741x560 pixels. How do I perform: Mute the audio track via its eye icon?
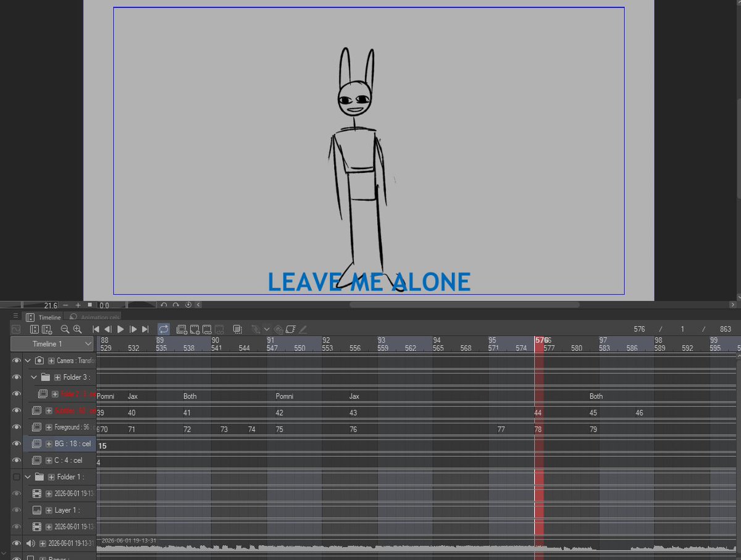(x=17, y=544)
